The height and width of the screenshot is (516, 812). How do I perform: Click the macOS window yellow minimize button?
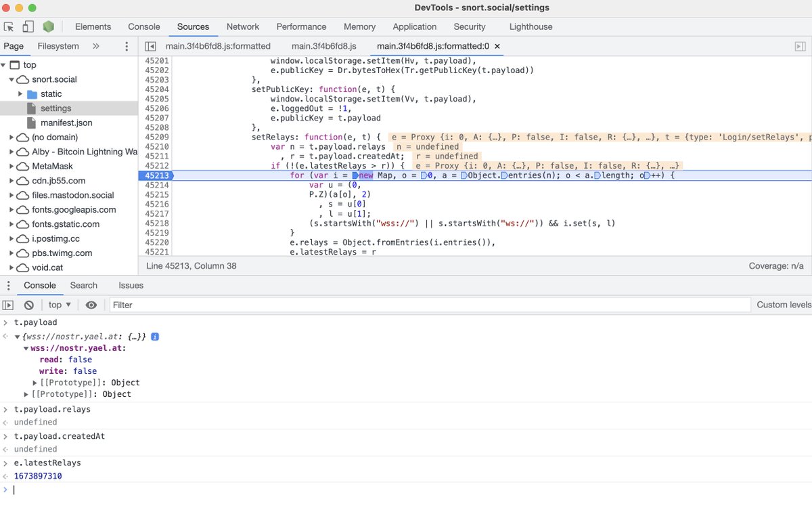20,8
